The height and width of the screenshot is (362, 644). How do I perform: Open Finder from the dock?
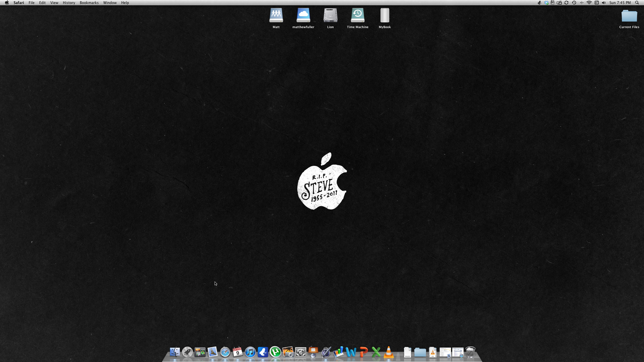click(175, 352)
